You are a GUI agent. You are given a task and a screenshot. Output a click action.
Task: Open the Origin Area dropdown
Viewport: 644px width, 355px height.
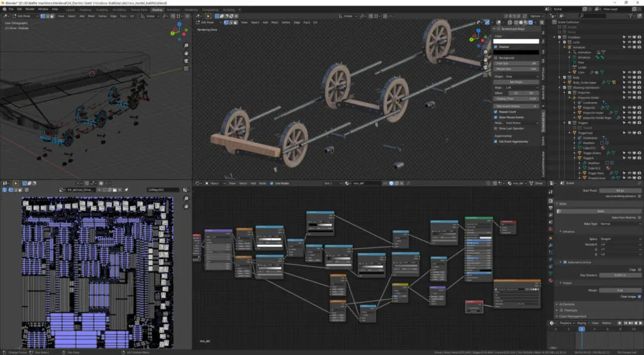coord(522,76)
